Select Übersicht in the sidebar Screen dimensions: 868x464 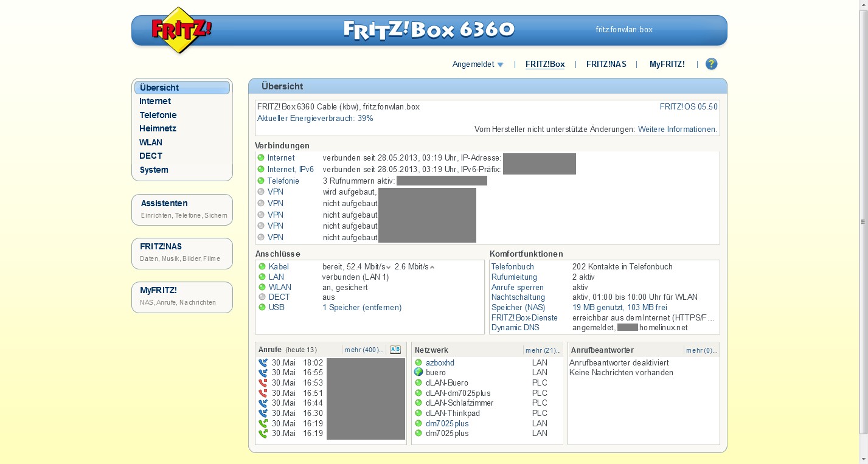pos(182,88)
